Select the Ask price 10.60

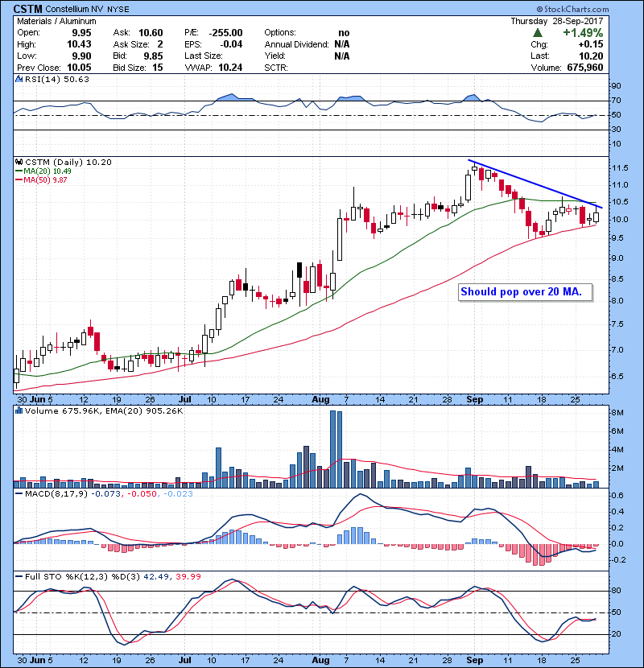(x=151, y=33)
